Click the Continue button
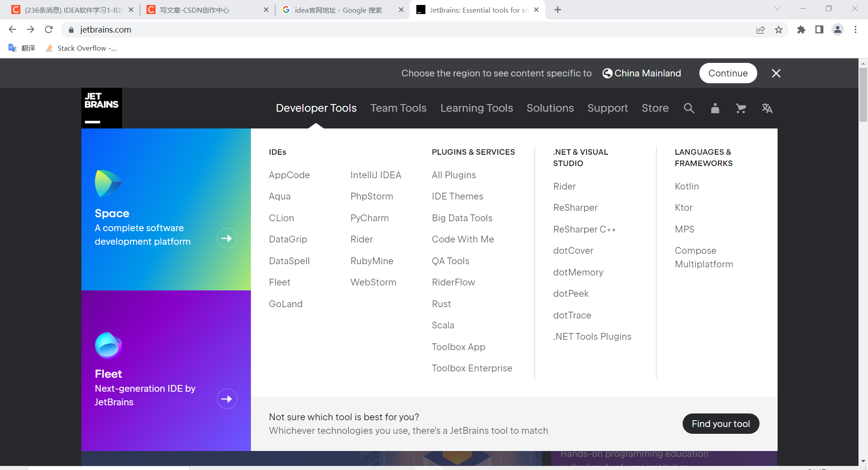 coord(728,73)
